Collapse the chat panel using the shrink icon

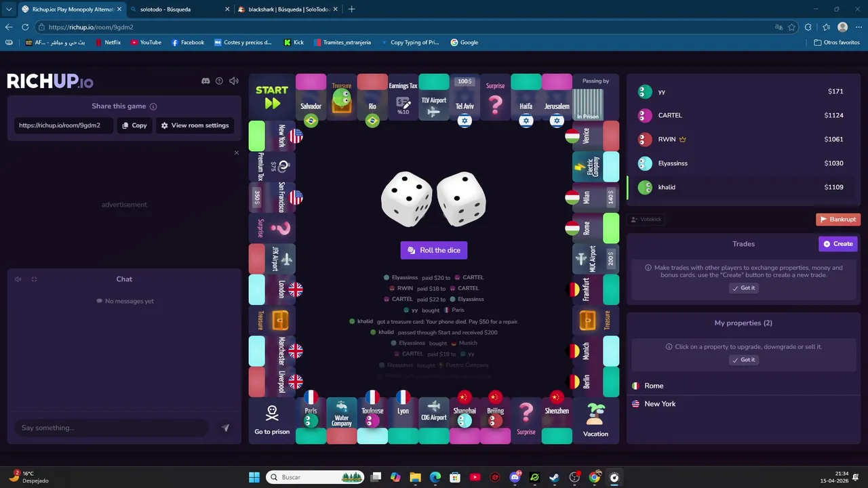coord(34,279)
